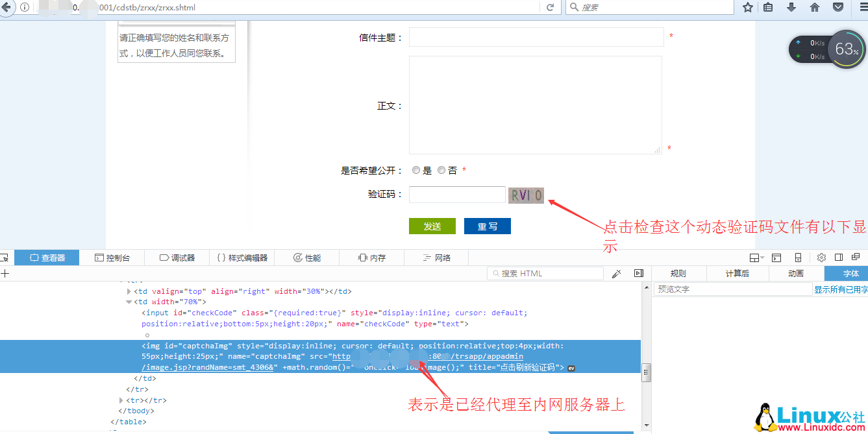This screenshot has width=868, height=434.
Task: Switch to the 控制台 console tab
Action: tap(112, 258)
